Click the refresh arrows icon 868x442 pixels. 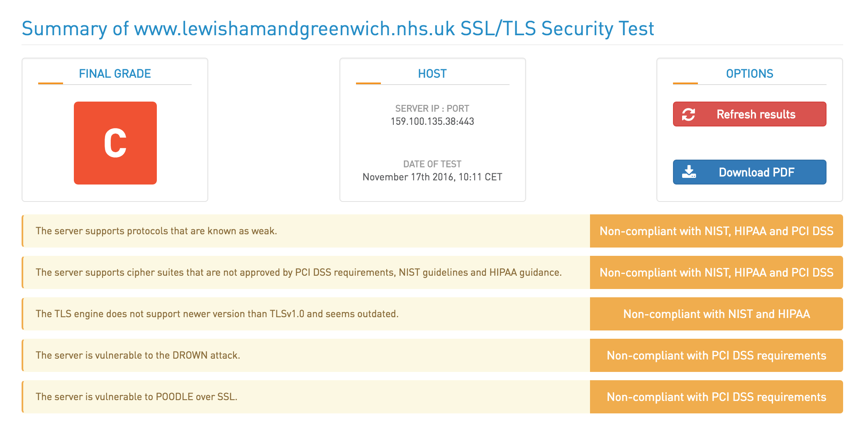coord(688,114)
